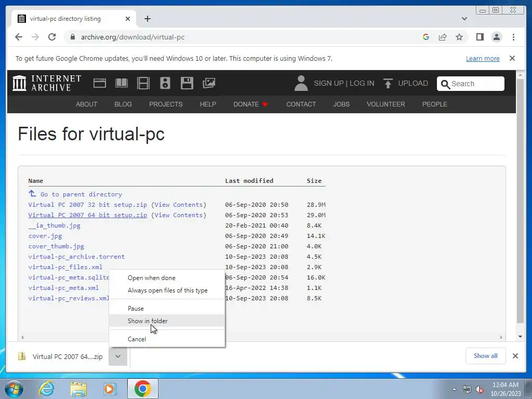The image size is (532, 399).
Task: Click the Internet Archive logo
Action: coord(47,83)
